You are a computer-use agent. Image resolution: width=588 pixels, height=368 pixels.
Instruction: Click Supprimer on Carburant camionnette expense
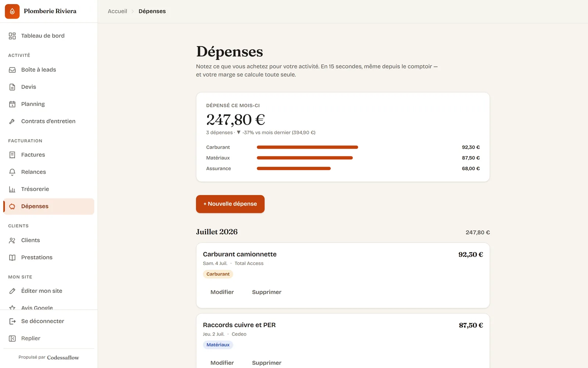(x=267, y=292)
